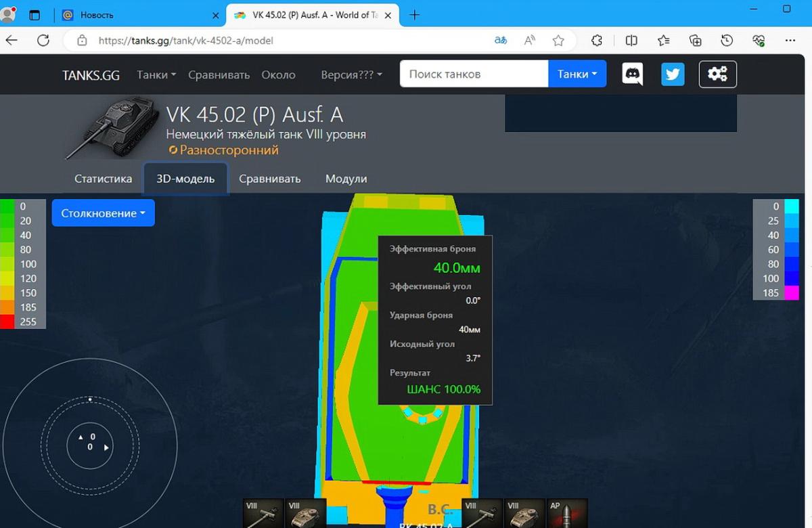
Task: Click the Поиск танков search field
Action: (474, 74)
